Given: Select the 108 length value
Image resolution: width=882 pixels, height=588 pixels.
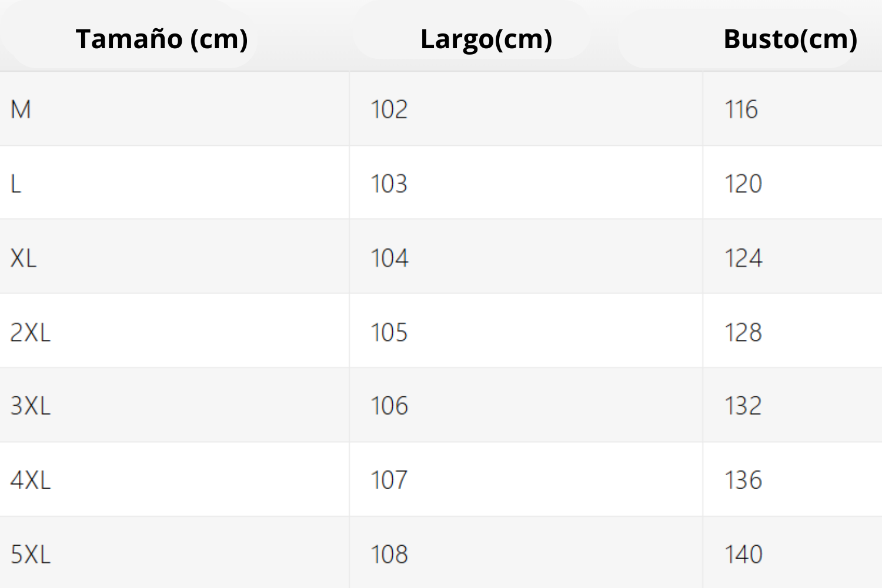Looking at the screenshot, I should [x=389, y=554].
